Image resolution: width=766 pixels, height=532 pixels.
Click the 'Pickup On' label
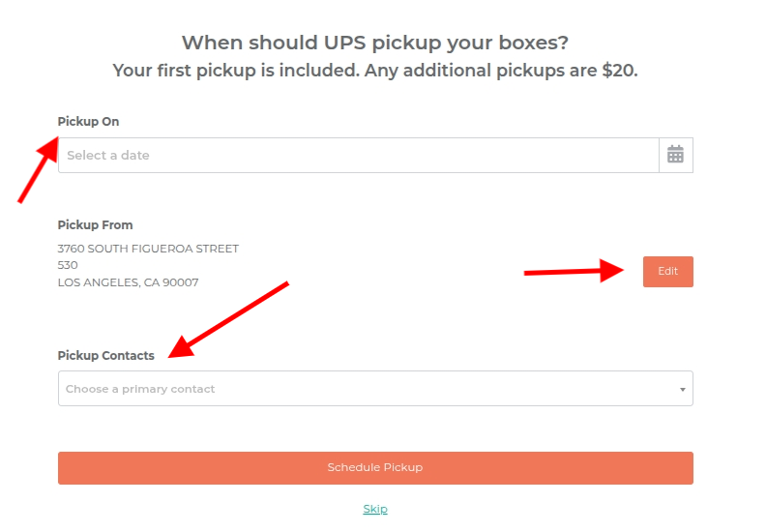[88, 122]
